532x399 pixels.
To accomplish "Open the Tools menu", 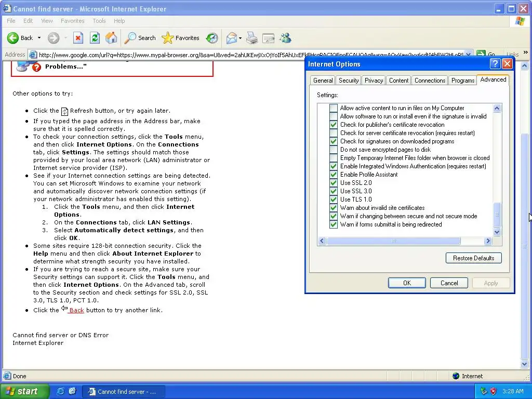I will pos(99,21).
